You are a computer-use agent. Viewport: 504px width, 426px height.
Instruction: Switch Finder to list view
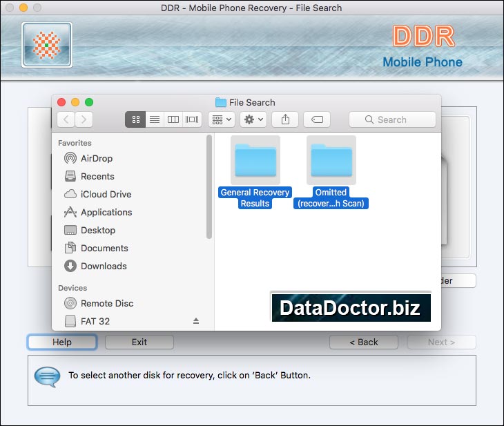155,119
